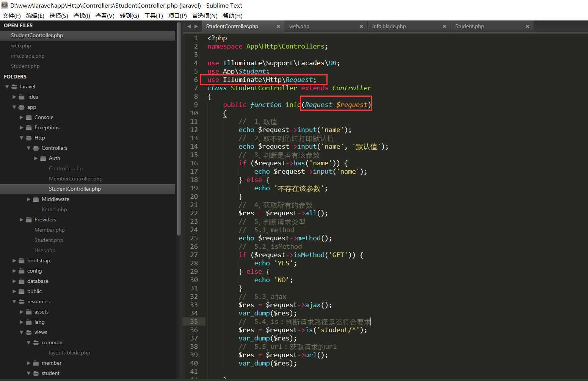Open StudentController.php in Open Files list

pyautogui.click(x=88, y=35)
